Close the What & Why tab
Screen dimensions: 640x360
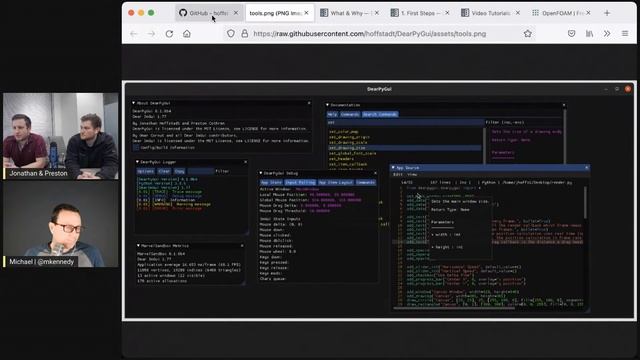(x=377, y=13)
